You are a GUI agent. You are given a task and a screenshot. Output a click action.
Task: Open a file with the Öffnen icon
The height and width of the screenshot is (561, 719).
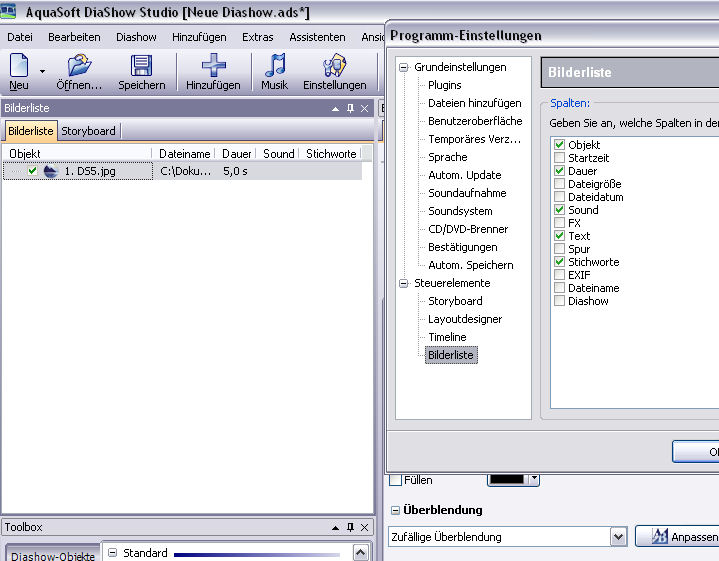click(x=79, y=67)
